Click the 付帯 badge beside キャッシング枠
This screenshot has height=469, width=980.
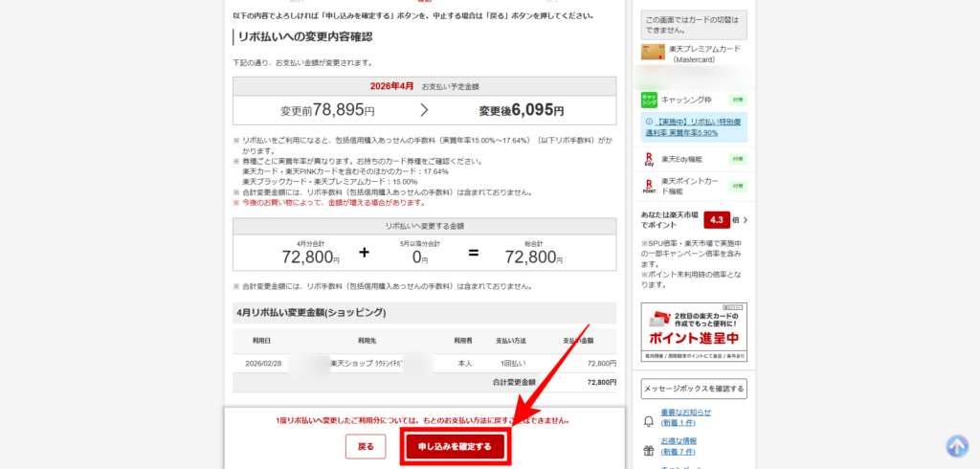pyautogui.click(x=737, y=100)
